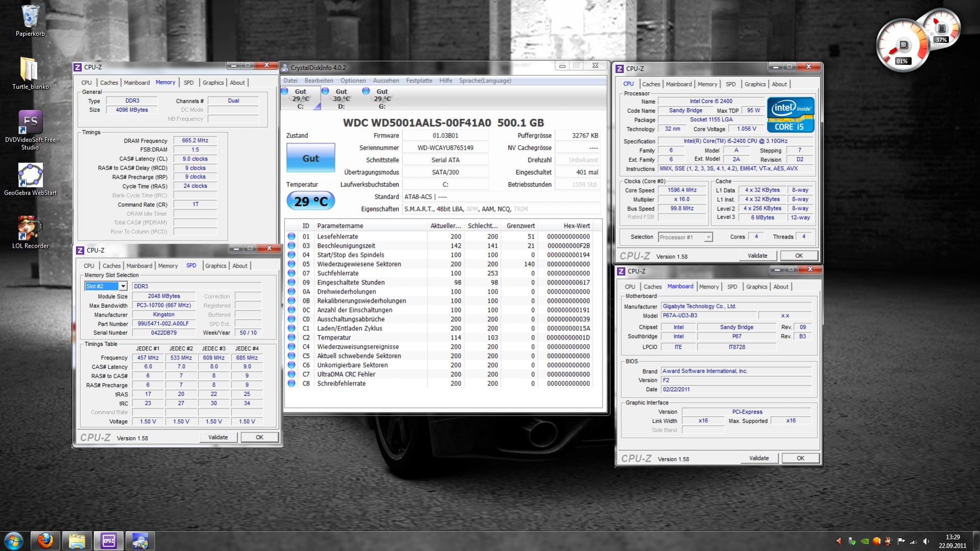This screenshot has height=551, width=980.
Task: Switch to SPD tab in CPU-Z Memory window
Action: click(188, 83)
